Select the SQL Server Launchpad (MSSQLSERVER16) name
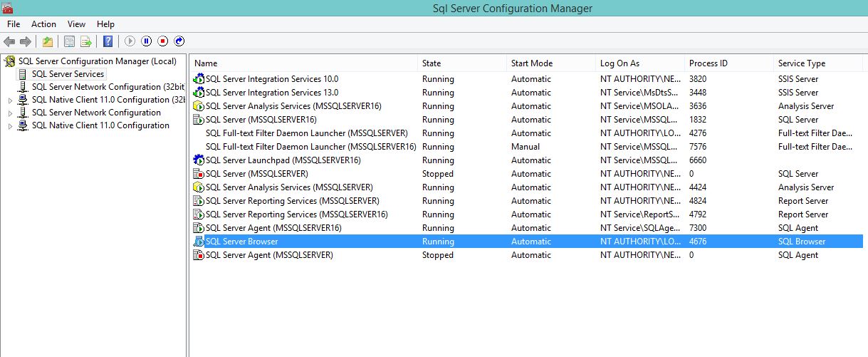 283,160
